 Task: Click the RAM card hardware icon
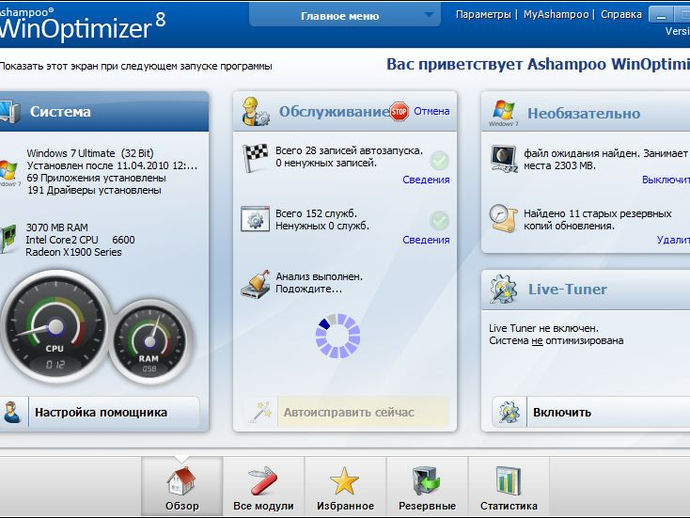[x=8, y=239]
